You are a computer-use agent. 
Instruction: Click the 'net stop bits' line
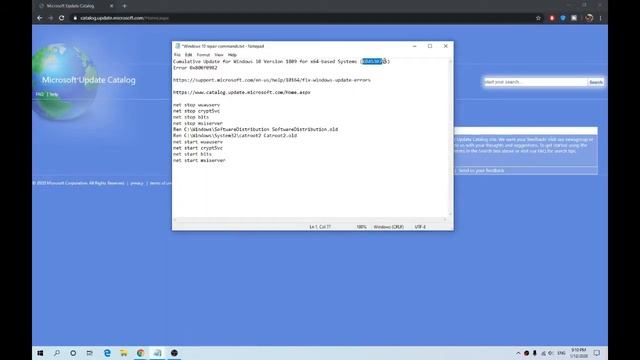coord(191,117)
